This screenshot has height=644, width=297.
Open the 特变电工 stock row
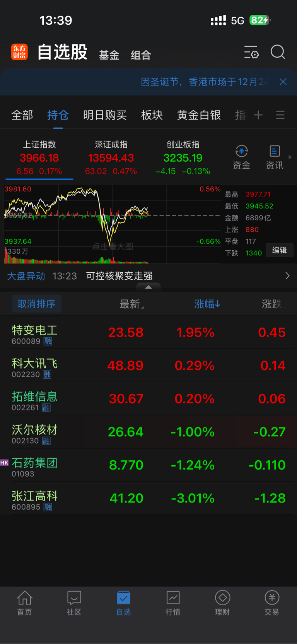tap(148, 333)
